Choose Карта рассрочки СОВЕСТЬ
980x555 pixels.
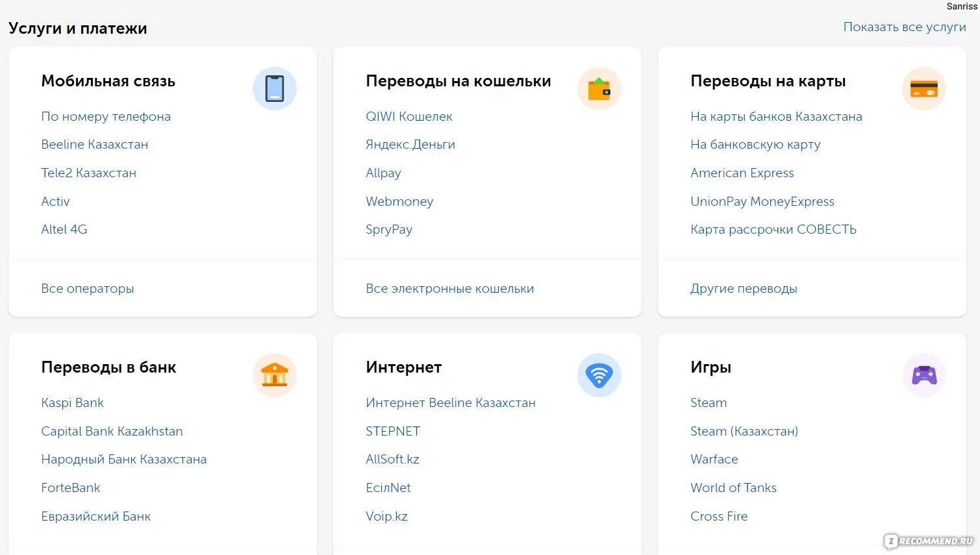(773, 230)
